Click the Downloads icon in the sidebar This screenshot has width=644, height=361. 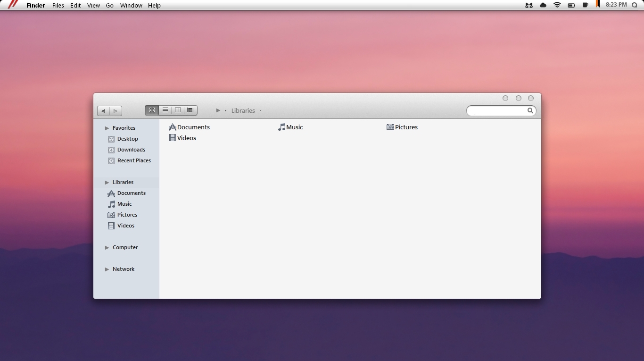pyautogui.click(x=111, y=150)
